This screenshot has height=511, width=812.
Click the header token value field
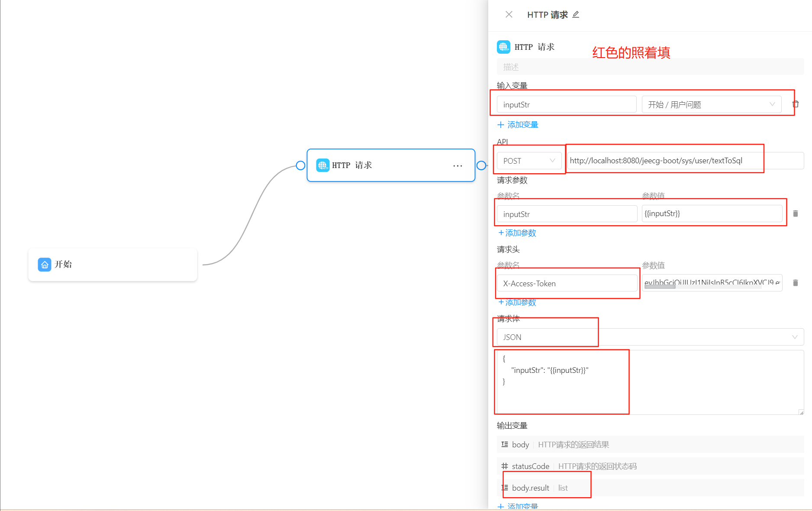coord(712,283)
